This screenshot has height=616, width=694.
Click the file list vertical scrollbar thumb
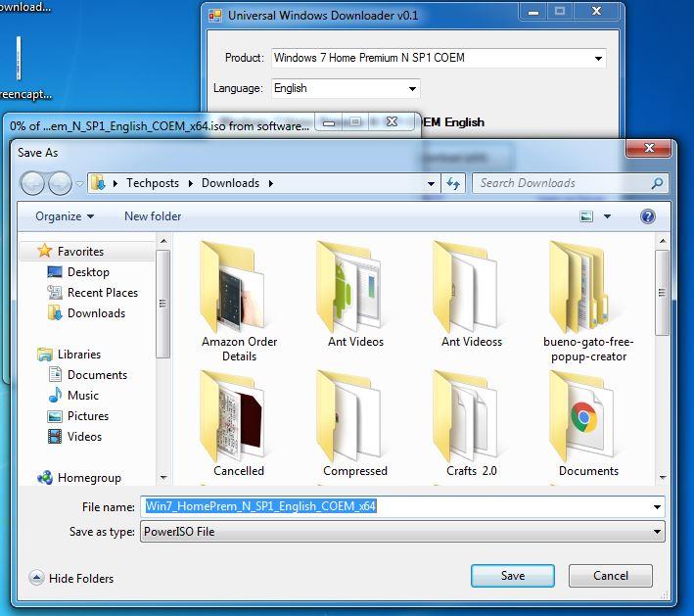662,293
